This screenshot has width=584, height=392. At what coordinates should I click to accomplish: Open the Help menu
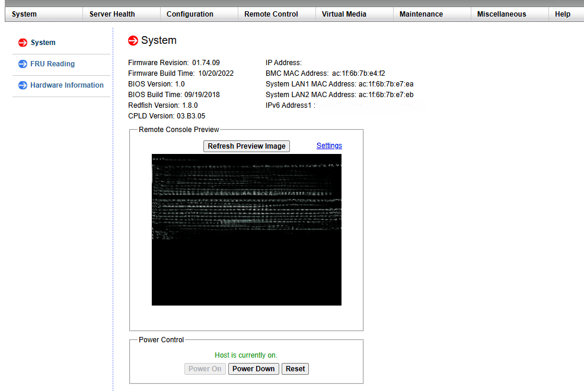point(563,14)
